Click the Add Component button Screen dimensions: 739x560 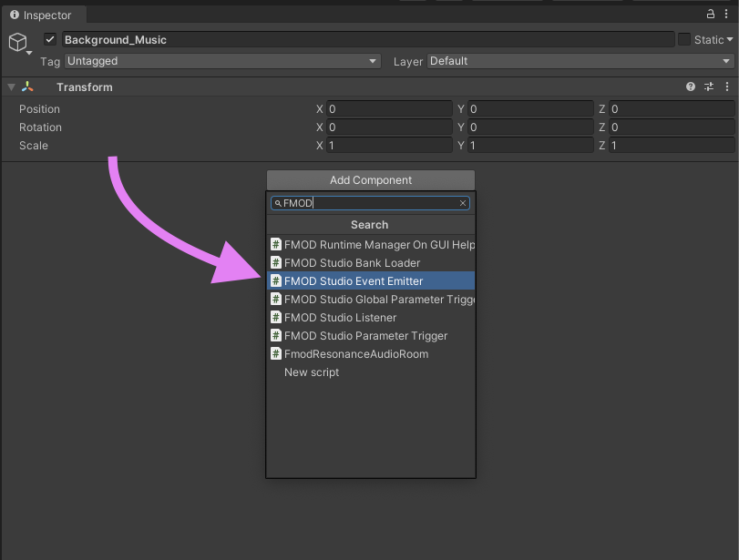[371, 180]
